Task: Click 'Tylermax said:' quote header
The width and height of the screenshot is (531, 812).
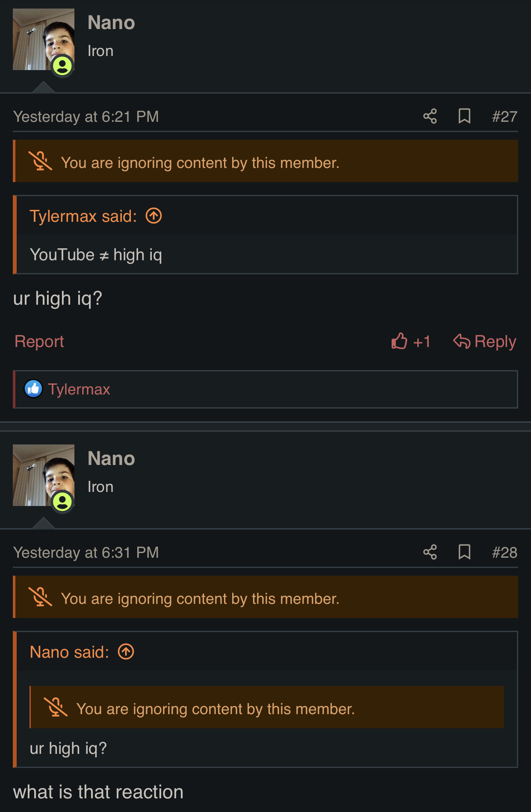Action: click(x=83, y=216)
